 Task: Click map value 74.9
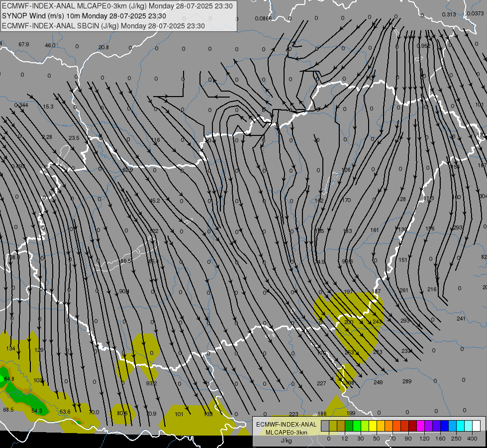[x=319, y=262]
